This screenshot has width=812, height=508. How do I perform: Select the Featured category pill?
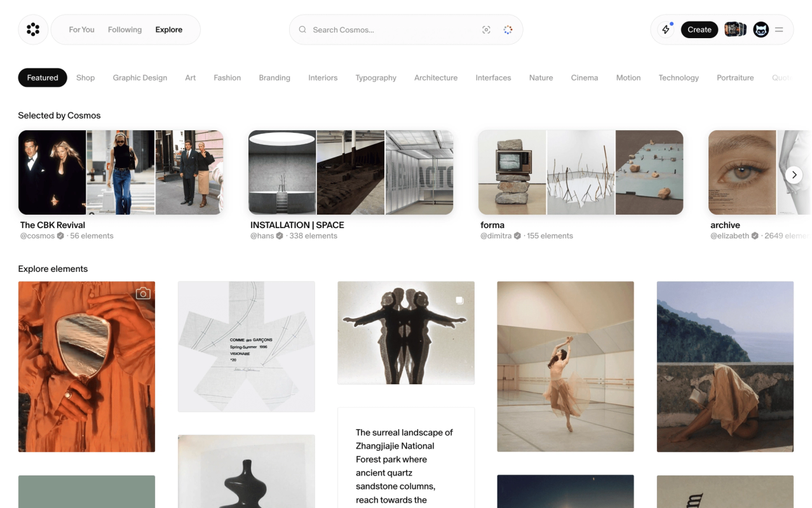point(43,77)
